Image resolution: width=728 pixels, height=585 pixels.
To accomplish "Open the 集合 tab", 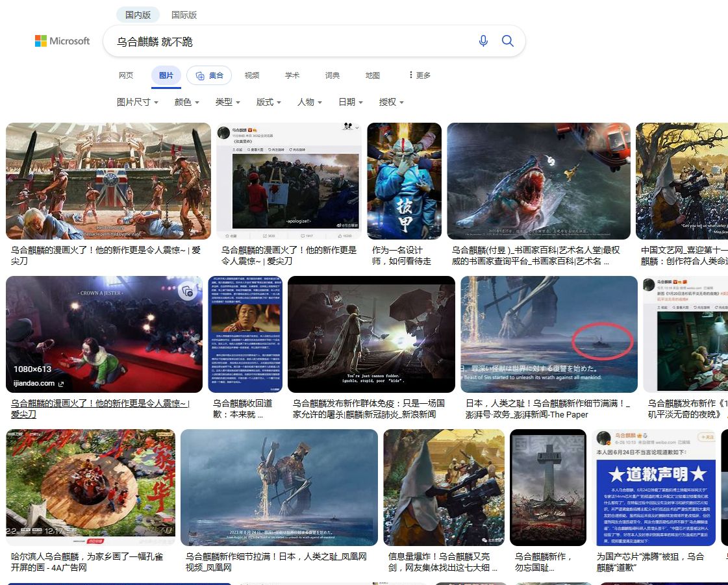I will (x=209, y=76).
